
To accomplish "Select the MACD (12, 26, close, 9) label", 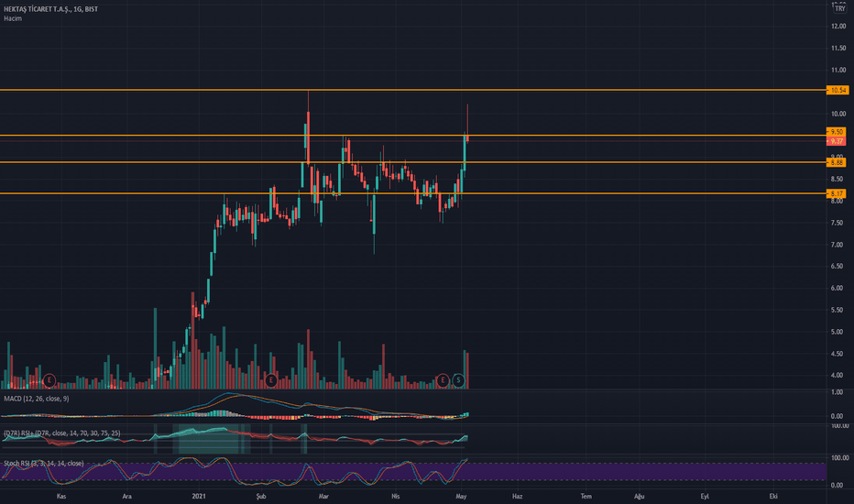I will (x=37, y=399).
